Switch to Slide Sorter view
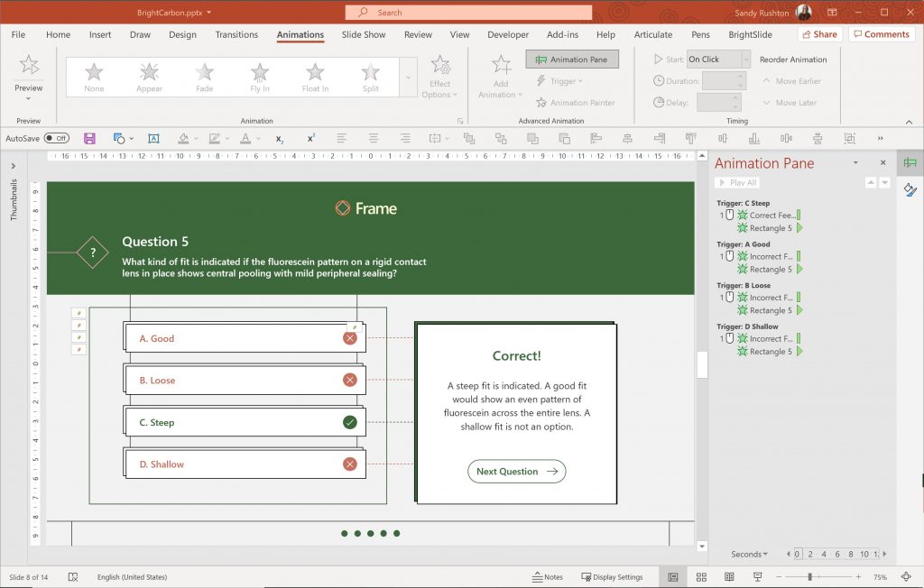 coord(701,576)
